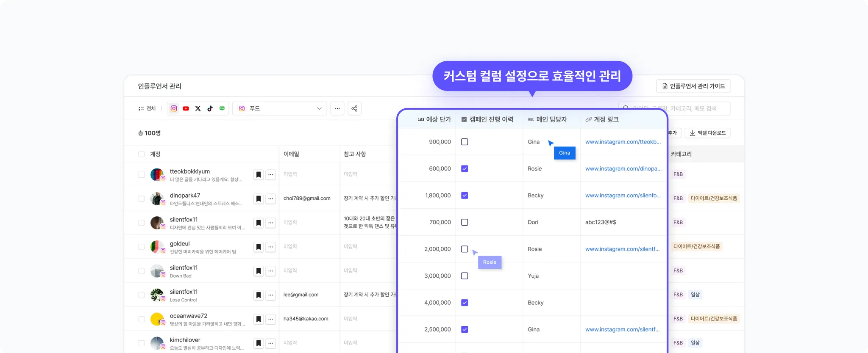Select the tteokbokkiyum row checkbox
The width and height of the screenshot is (868, 353).
(142, 174)
